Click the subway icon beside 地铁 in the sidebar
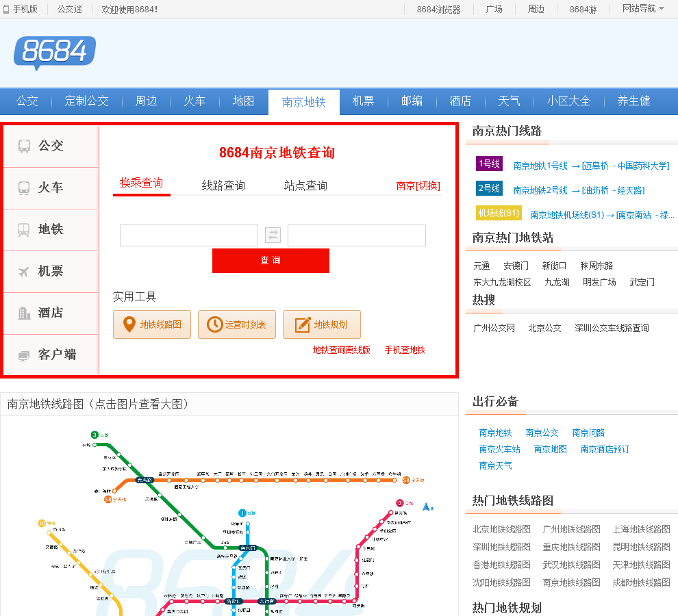This screenshot has width=678, height=616. tap(24, 229)
